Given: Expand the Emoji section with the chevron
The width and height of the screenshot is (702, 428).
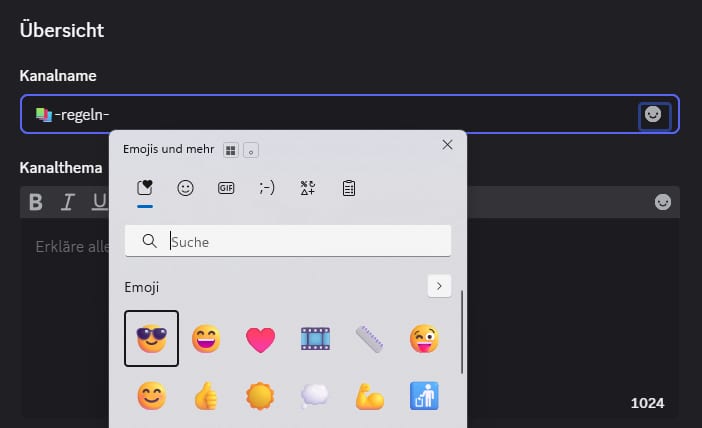Looking at the screenshot, I should click(x=439, y=286).
